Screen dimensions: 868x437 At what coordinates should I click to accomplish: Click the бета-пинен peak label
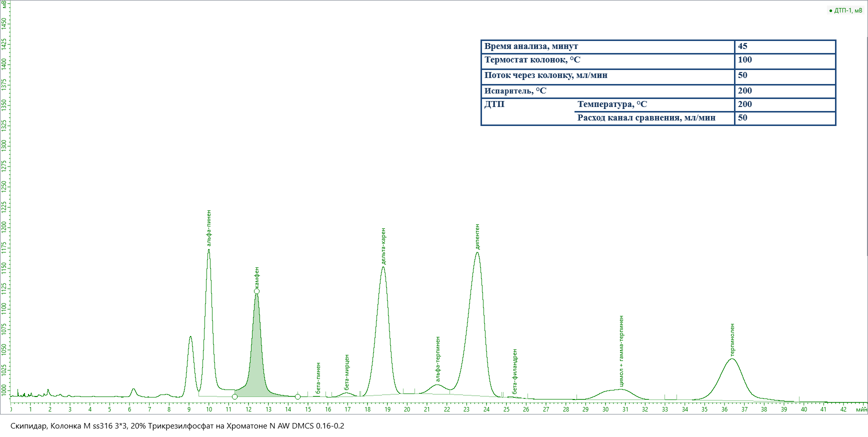point(318,378)
